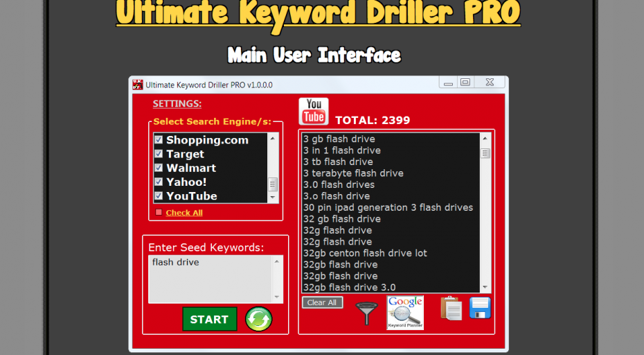Click the Clear All button
The width and height of the screenshot is (644, 355).
click(x=322, y=302)
